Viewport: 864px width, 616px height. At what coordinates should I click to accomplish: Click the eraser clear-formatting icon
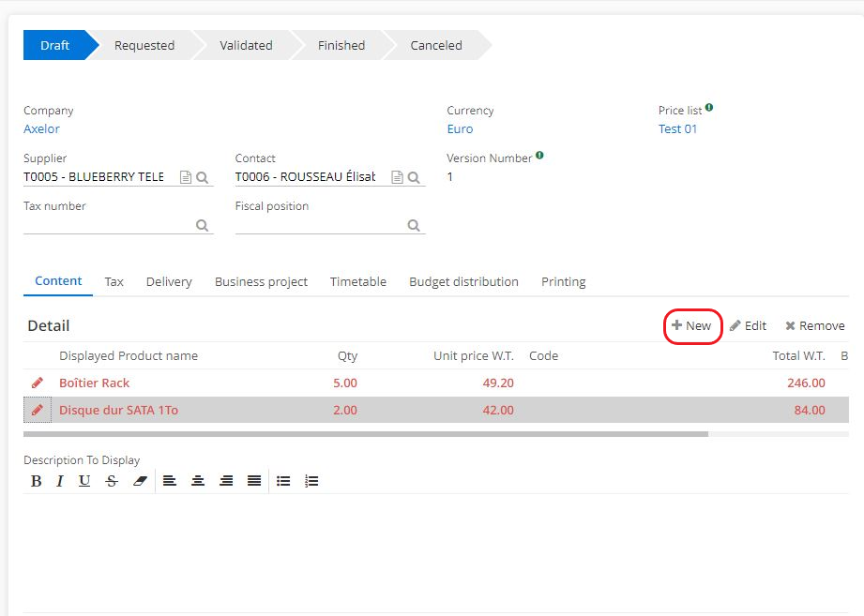(140, 481)
